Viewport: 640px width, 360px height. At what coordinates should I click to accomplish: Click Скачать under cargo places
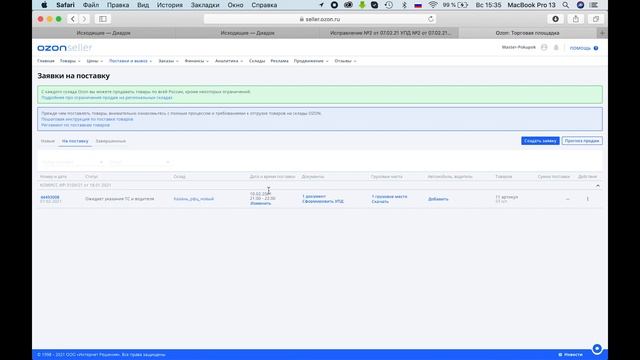380,202
